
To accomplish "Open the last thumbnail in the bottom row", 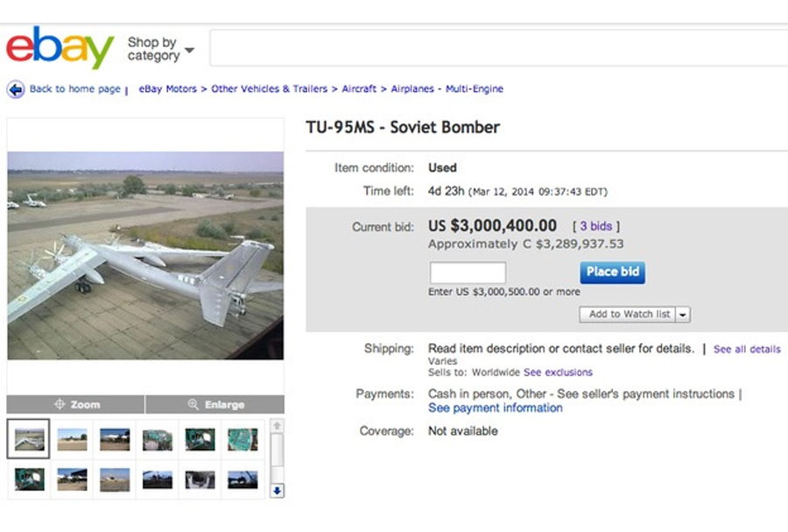I will coord(243,479).
